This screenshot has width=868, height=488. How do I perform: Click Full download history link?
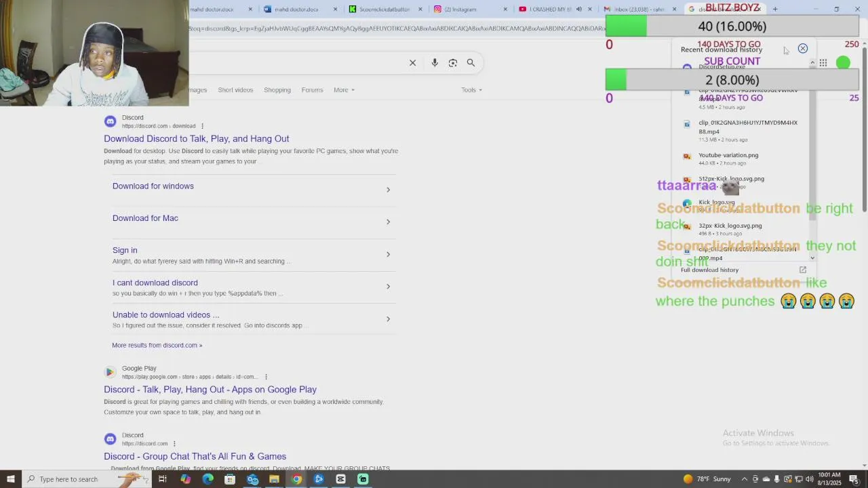[x=709, y=270]
